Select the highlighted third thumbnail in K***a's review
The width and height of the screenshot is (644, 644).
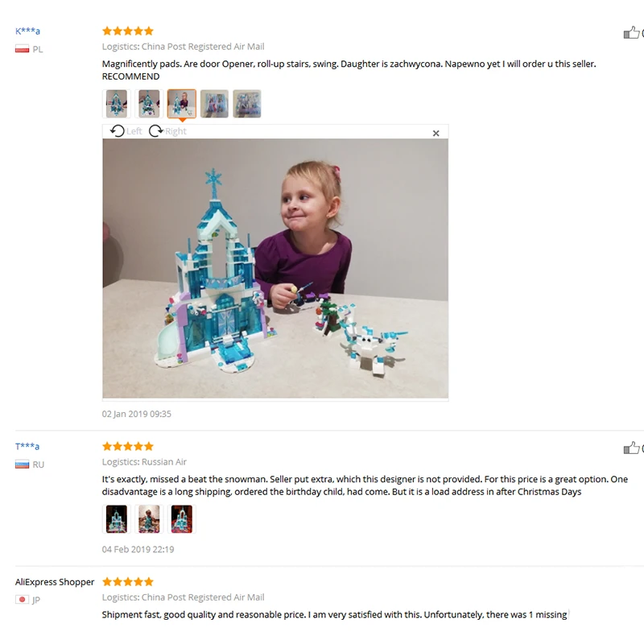click(182, 104)
